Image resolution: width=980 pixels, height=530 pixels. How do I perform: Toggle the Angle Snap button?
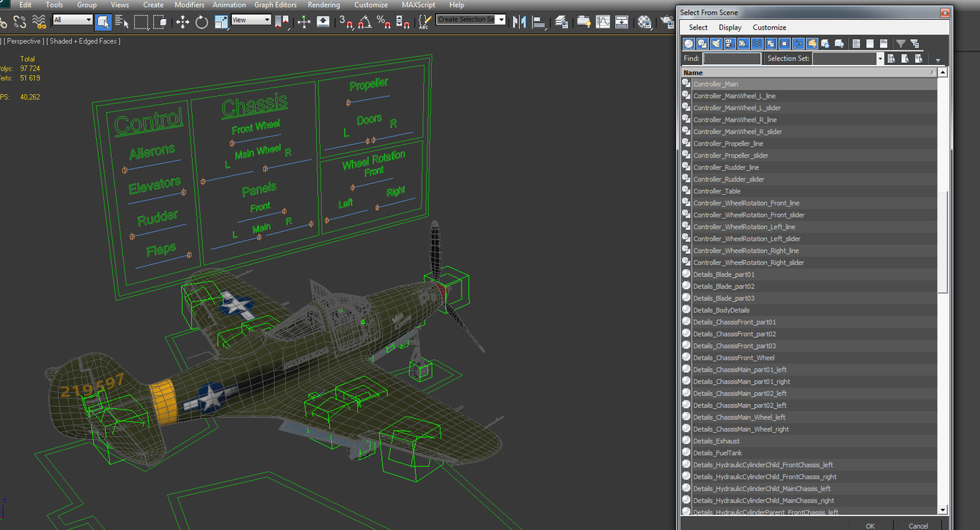(364, 21)
